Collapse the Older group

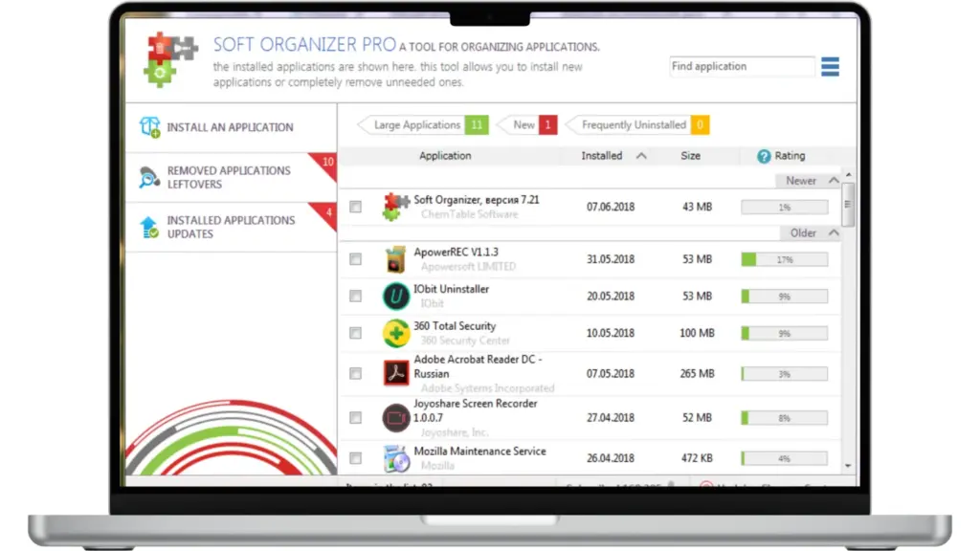click(x=834, y=232)
